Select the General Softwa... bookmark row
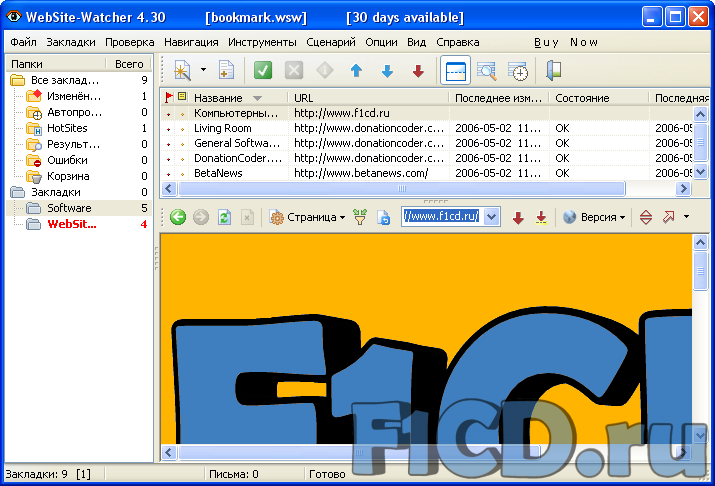The width and height of the screenshot is (715, 486). (426, 143)
